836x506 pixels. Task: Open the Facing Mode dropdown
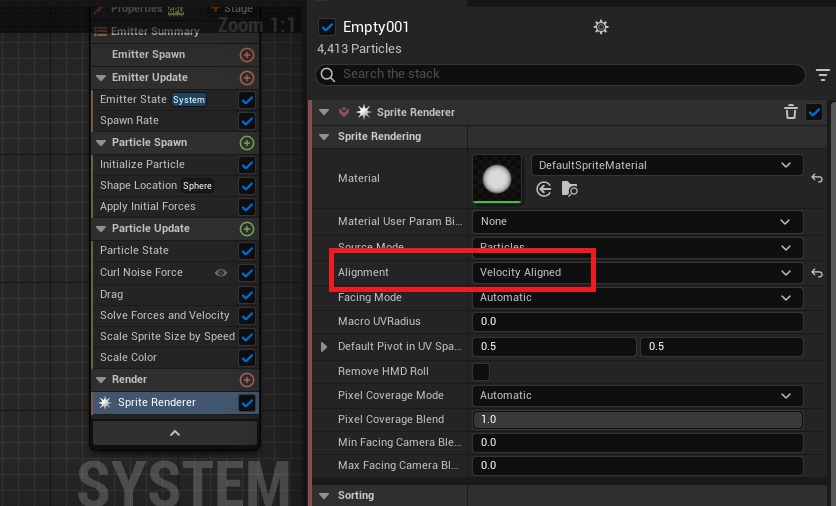click(x=638, y=298)
